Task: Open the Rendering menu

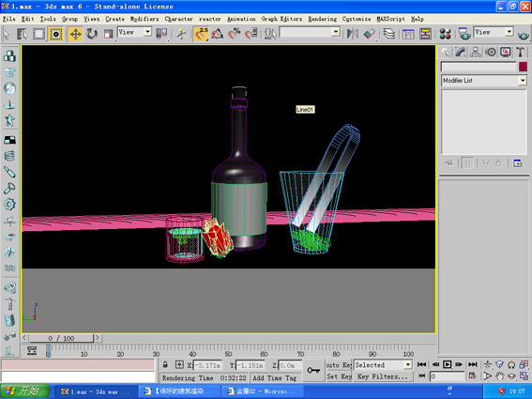Action: pyautogui.click(x=323, y=19)
